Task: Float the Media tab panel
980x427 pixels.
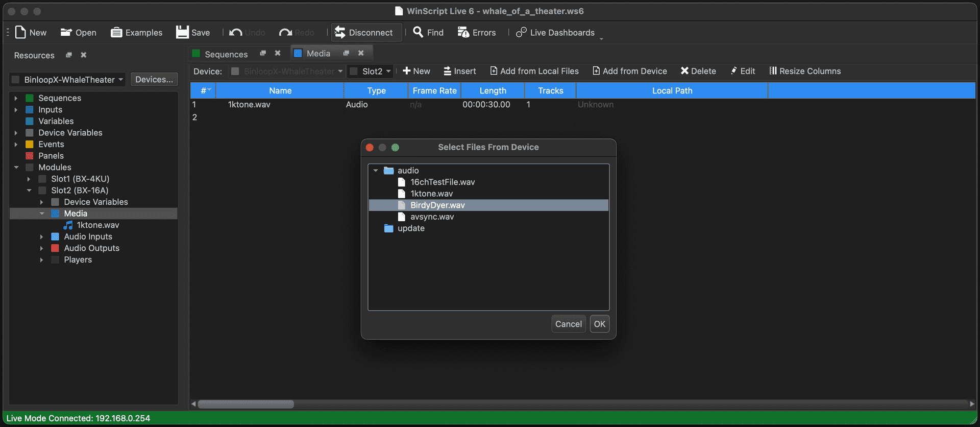Action: coord(346,53)
